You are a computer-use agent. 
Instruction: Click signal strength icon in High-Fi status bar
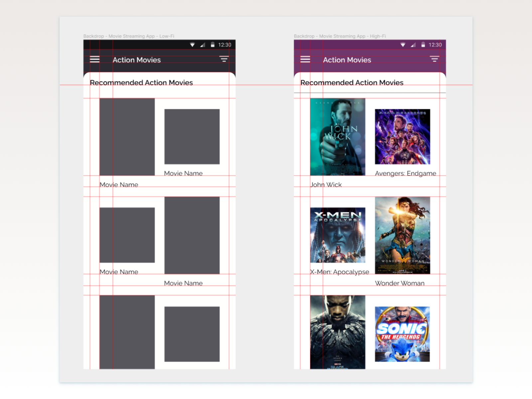(413, 45)
